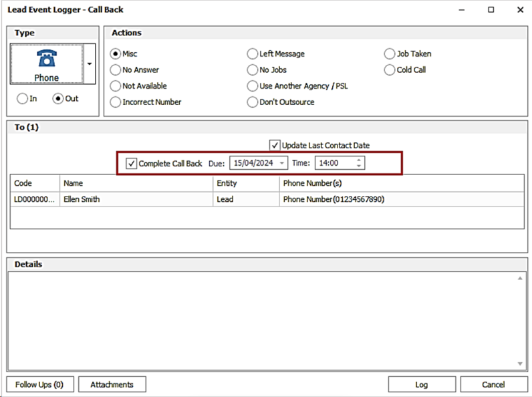532x397 pixels.
Task: Select the Job Taken option
Action: coord(390,53)
